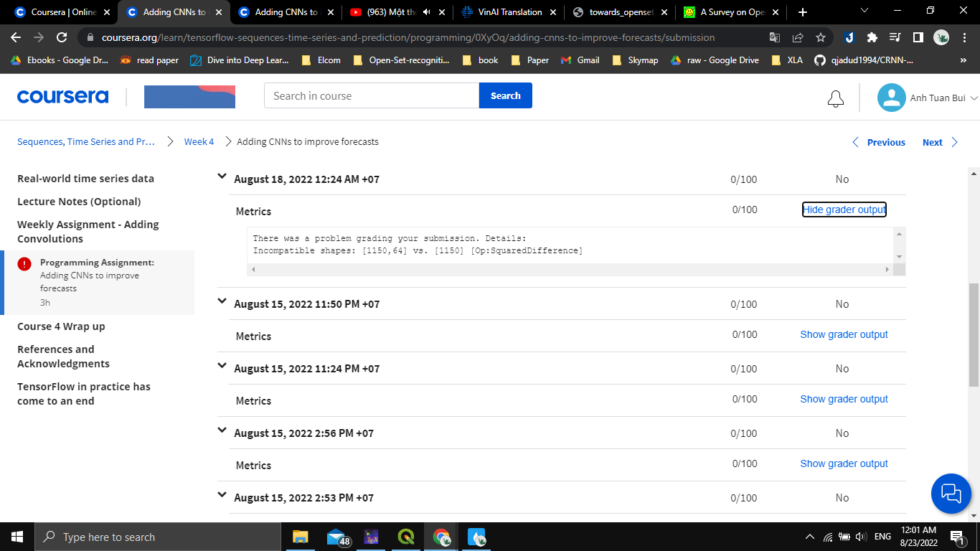Open the Anh Tuan Bui account dropdown
Image resolution: width=980 pixels, height=551 pixels.
point(927,98)
